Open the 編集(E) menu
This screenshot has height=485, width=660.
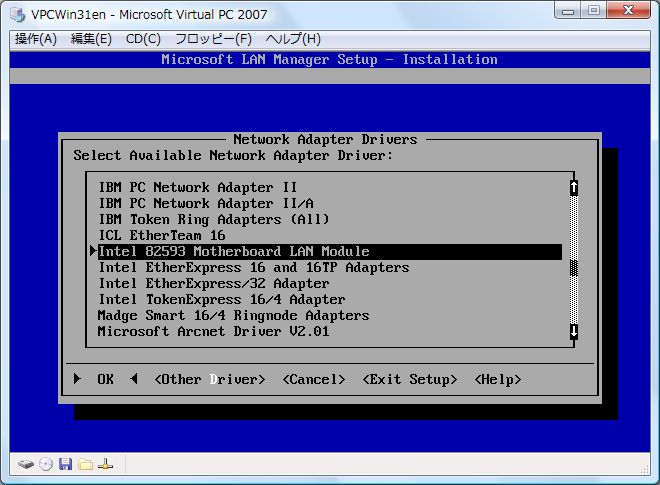coord(91,39)
